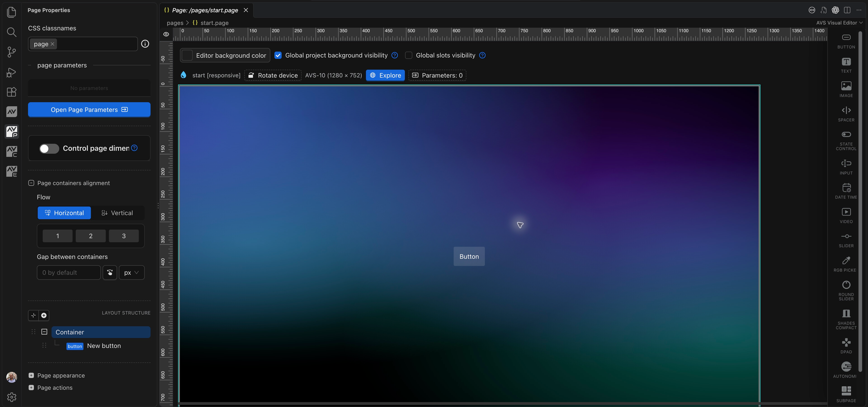Open the px unit dropdown
The height and width of the screenshot is (407, 868).
132,272
